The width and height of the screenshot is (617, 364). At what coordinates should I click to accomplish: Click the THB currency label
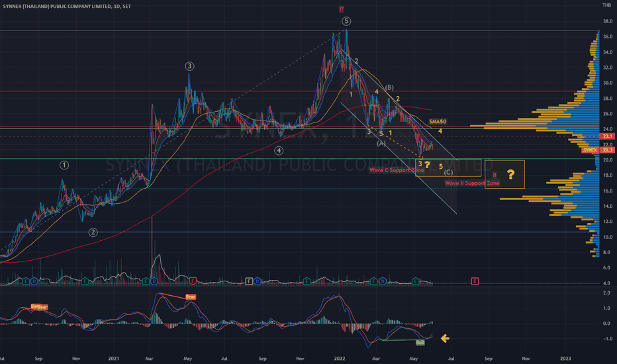[x=606, y=5]
